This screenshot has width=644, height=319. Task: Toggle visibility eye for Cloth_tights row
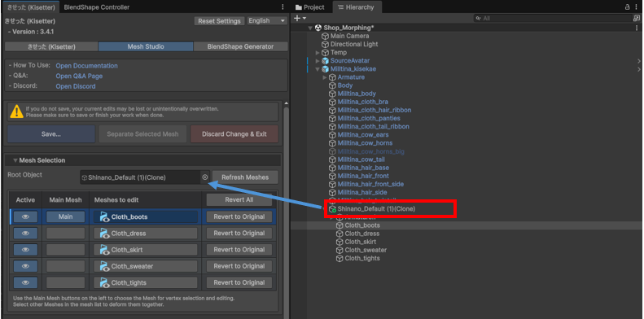[25, 282]
